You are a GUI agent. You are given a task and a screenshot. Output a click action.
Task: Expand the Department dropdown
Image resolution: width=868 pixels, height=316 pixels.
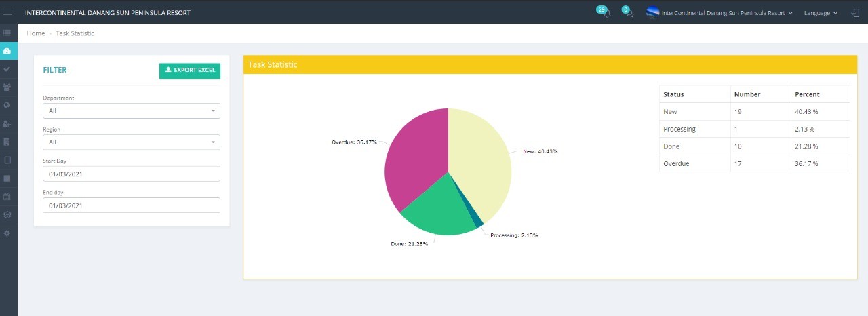click(x=132, y=111)
